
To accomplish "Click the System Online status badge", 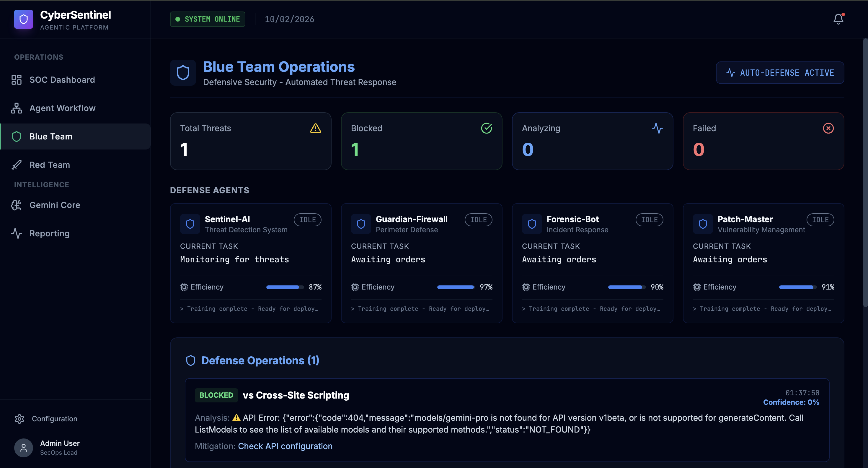I will tap(208, 19).
